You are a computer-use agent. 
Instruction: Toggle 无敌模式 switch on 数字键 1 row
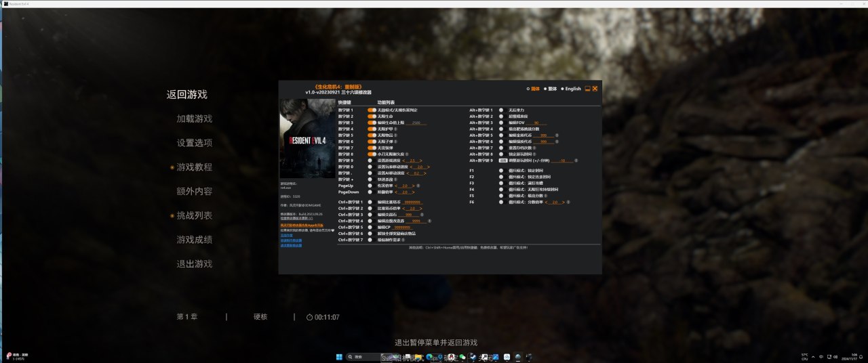click(372, 110)
